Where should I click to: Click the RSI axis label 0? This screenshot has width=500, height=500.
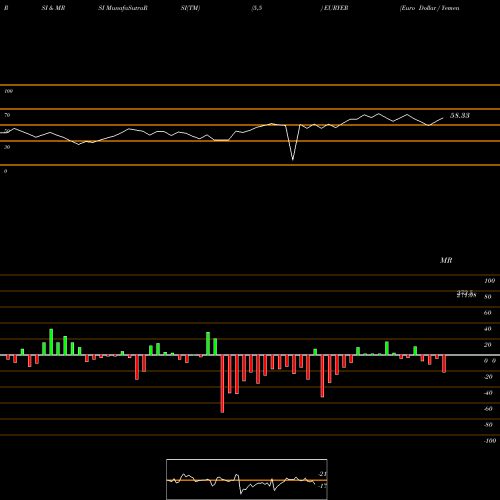pyautogui.click(x=5, y=171)
